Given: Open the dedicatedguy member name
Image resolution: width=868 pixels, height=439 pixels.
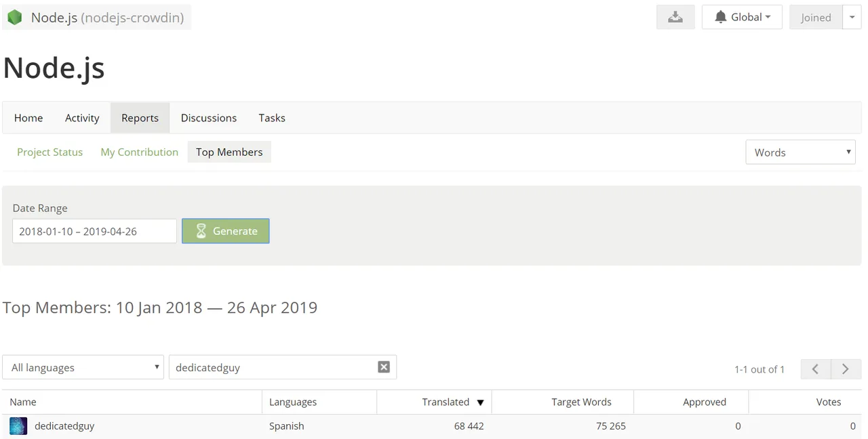Looking at the screenshot, I should click(x=64, y=426).
